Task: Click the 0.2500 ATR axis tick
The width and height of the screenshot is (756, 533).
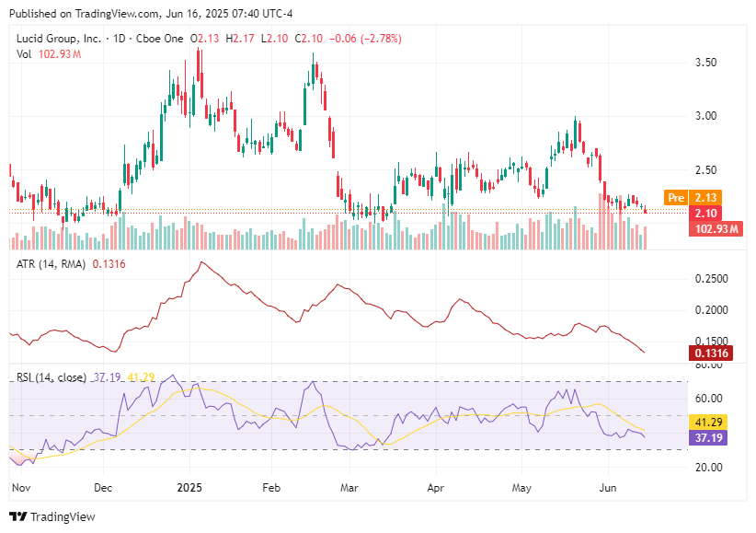Action: pos(711,279)
